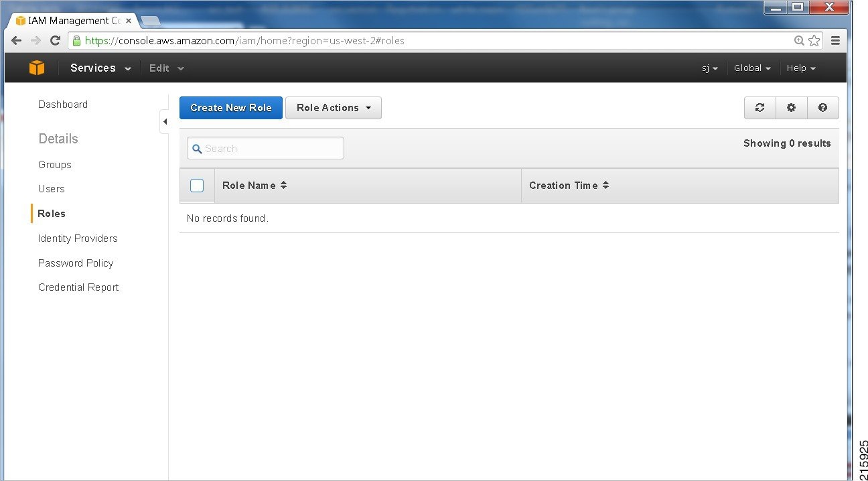Reload the browser page
The width and height of the screenshot is (868, 481).
[56, 41]
